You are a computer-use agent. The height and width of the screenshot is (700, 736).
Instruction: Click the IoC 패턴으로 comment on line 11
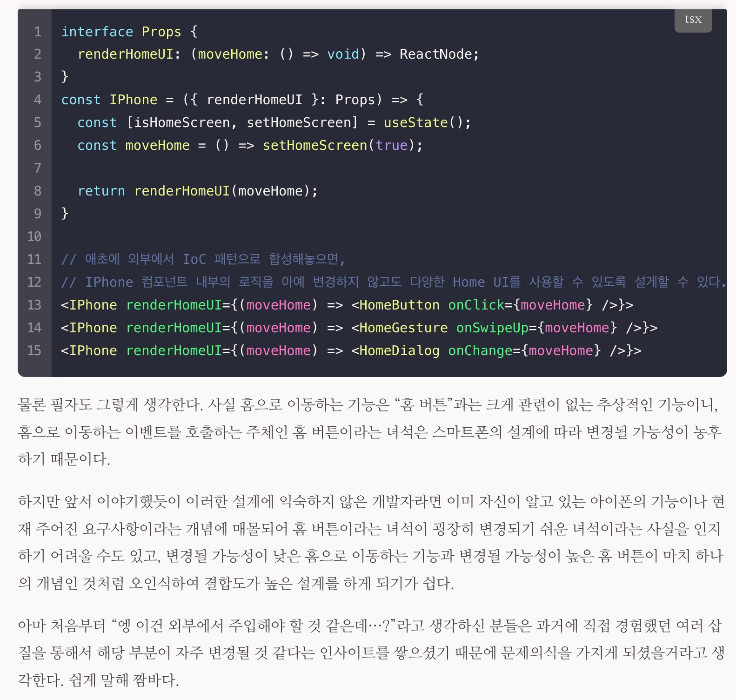203,259
